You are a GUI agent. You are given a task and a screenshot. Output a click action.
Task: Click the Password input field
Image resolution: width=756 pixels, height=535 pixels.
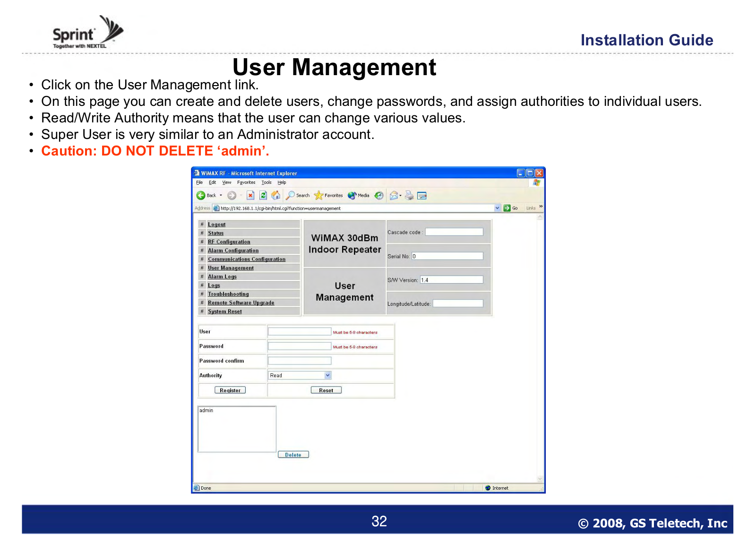[300, 346]
